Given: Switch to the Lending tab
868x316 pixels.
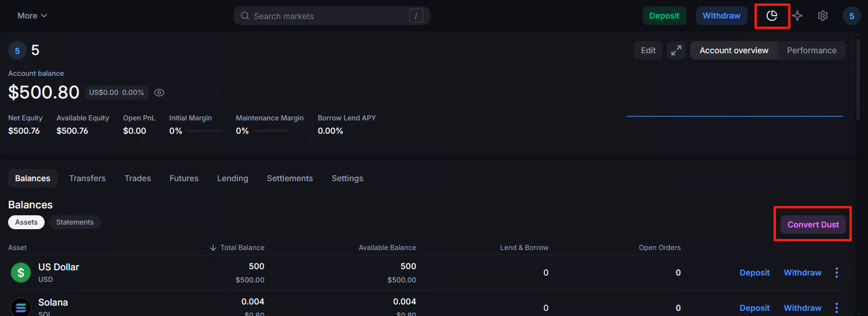Looking at the screenshot, I should (232, 178).
